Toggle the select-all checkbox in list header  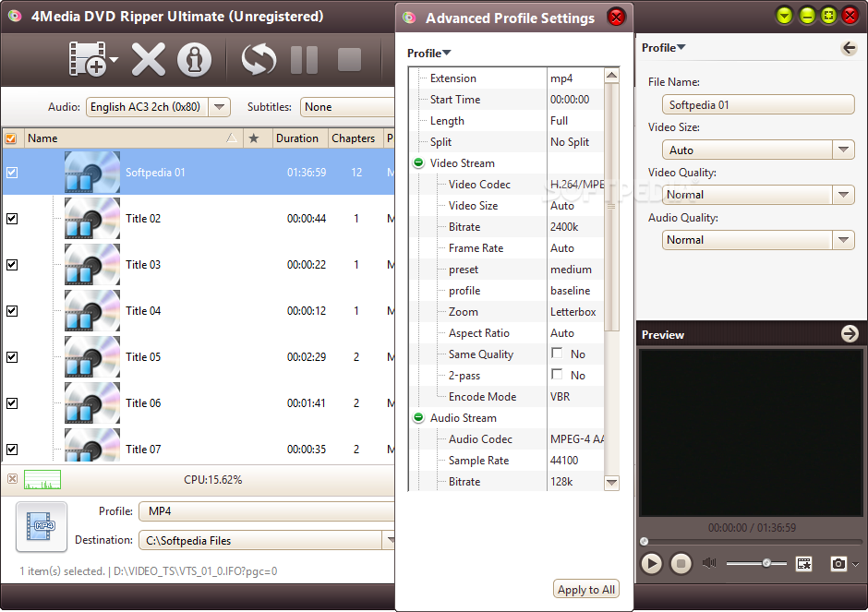tap(11, 138)
